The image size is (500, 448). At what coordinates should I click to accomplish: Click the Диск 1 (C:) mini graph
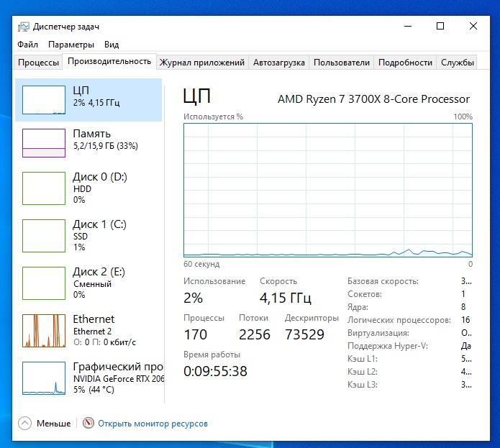point(44,236)
